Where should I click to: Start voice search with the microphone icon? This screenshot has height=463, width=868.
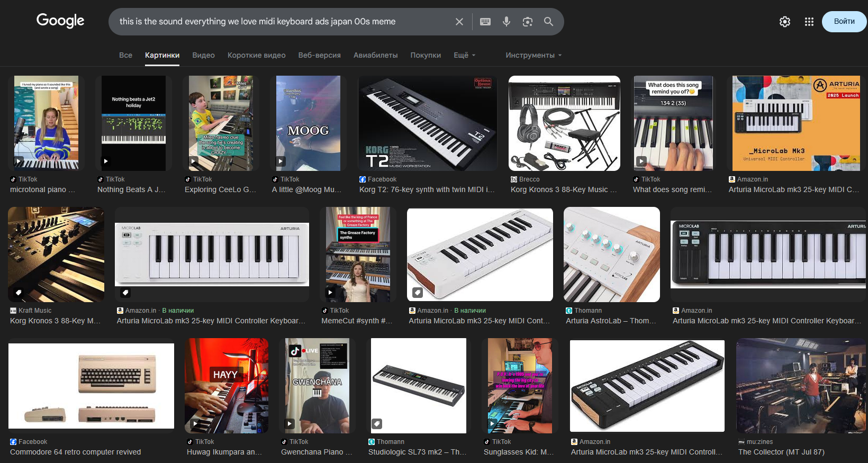pos(507,22)
